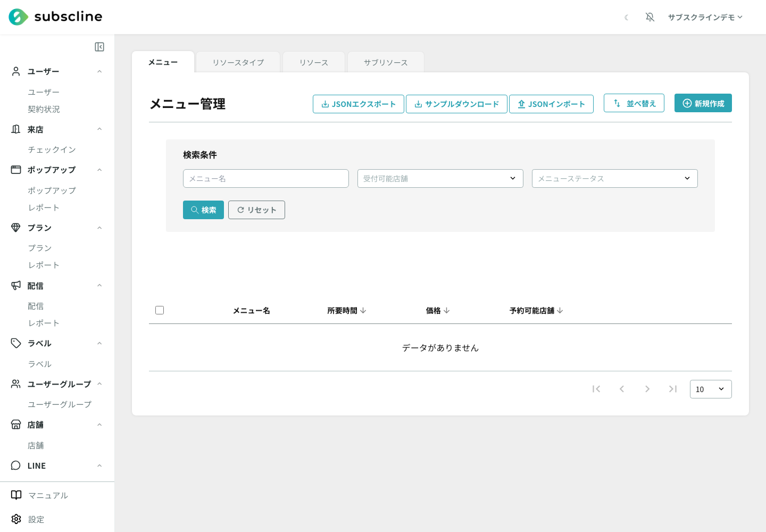Go to last page icon
766x532 pixels.
click(673, 389)
